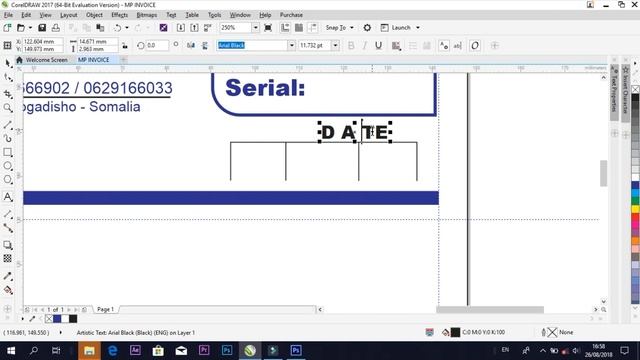Viewport: 640px width, 360px height.
Task: Expand coordinates flyout arrow in status bar
Action: click(61, 332)
